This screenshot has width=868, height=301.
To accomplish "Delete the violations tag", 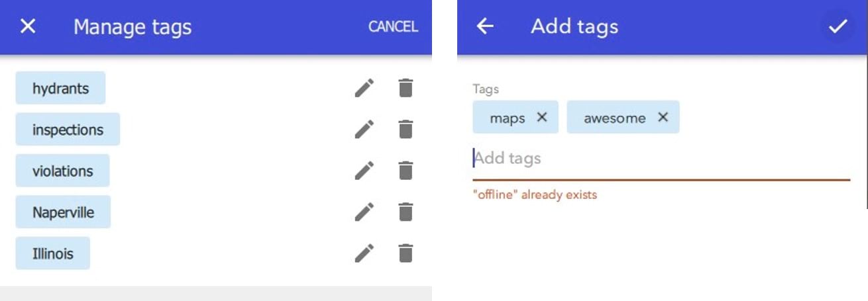I will [406, 171].
